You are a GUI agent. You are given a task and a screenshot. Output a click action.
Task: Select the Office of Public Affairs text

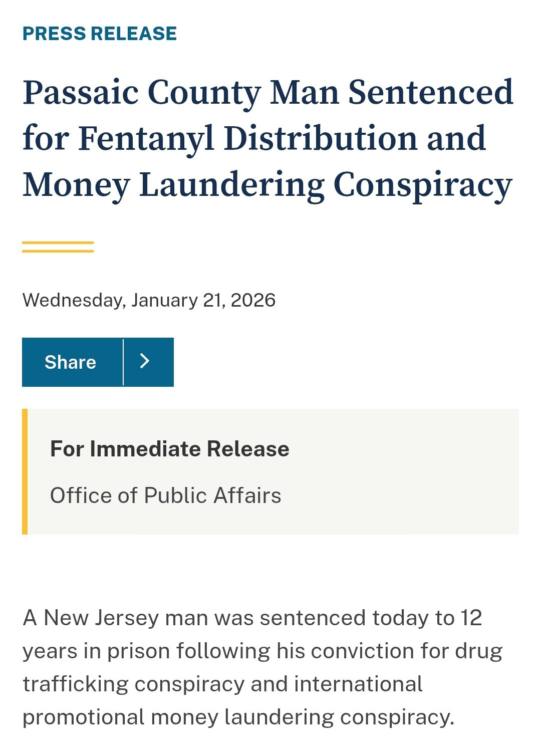tap(165, 495)
